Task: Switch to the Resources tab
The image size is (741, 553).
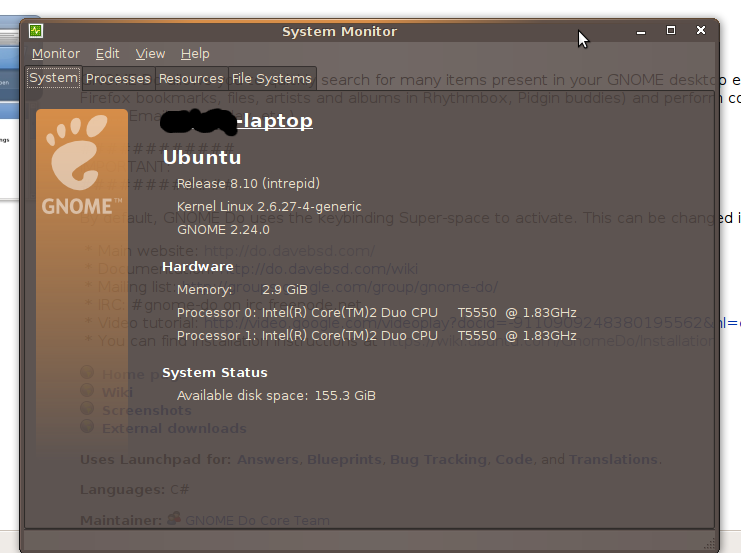Action: (x=191, y=78)
